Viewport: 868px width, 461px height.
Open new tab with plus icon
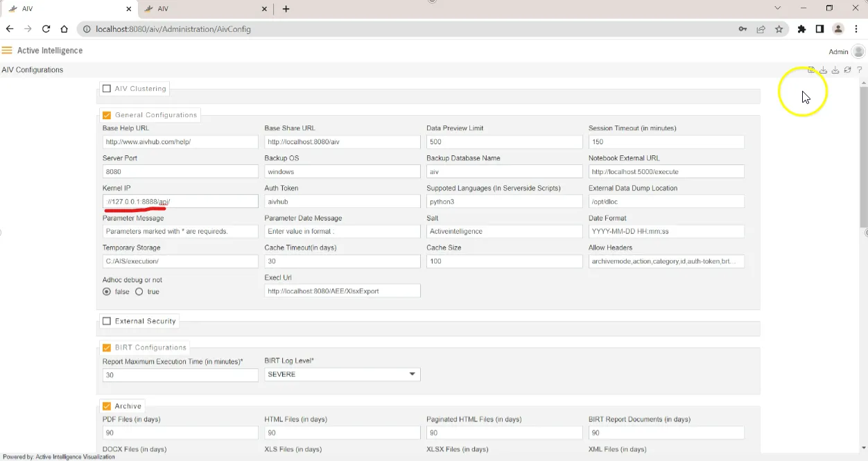(286, 9)
